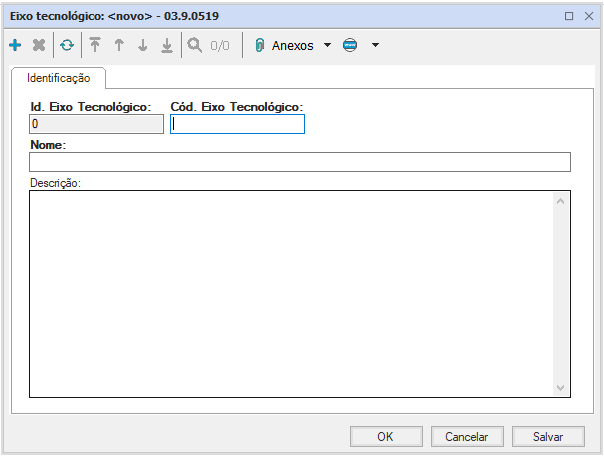The width and height of the screenshot is (604, 457).
Task: Click the blue plus add-new-record icon
Action: (15, 45)
